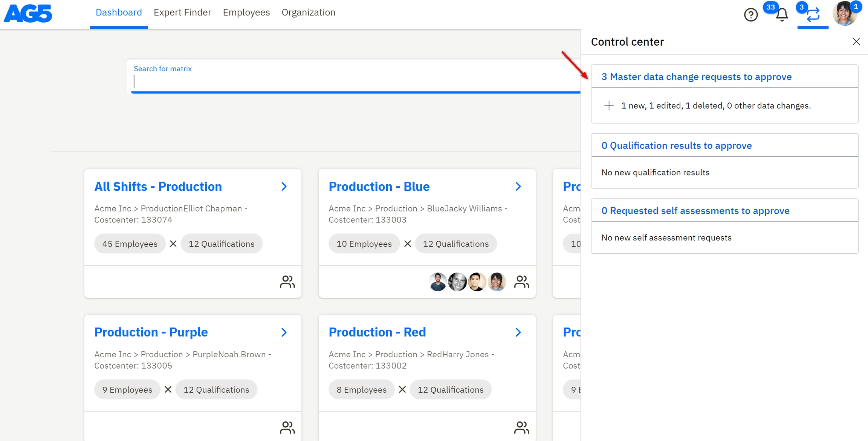Go to the Employees tab
This screenshot has width=868, height=441.
246,12
